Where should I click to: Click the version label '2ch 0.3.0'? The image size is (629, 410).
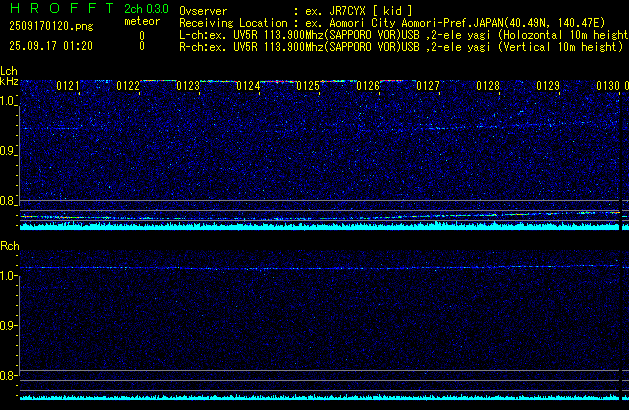[x=146, y=9]
